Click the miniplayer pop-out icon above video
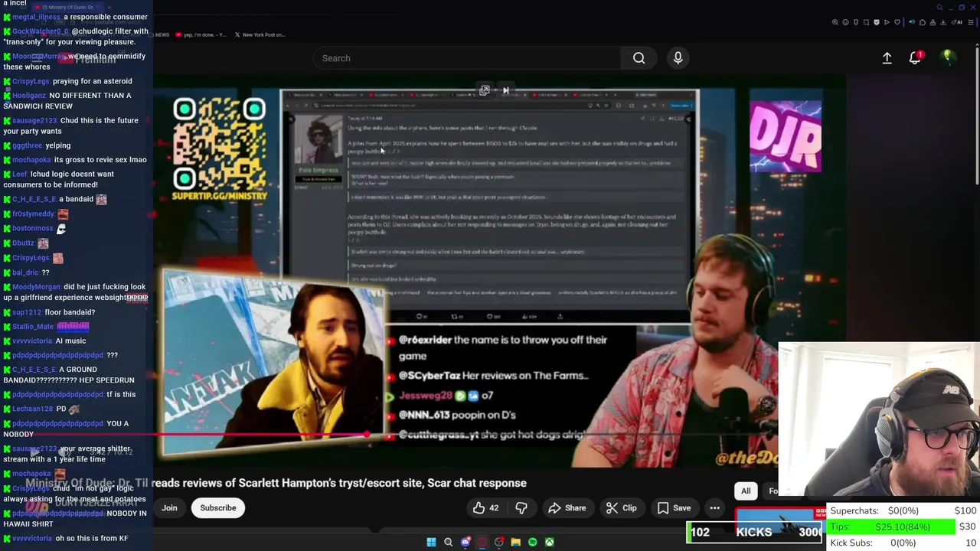Viewport: 980px width, 551px height. click(x=485, y=90)
